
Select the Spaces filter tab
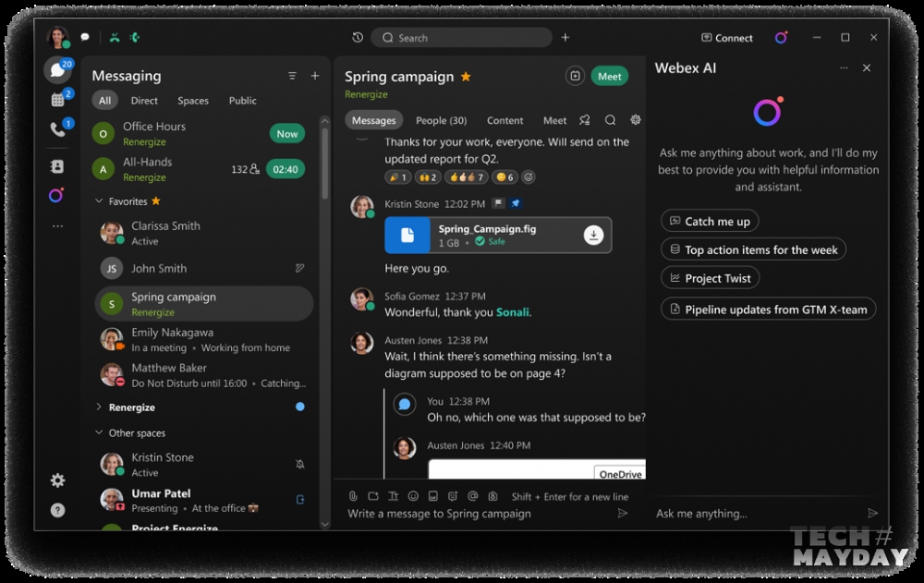point(193,100)
